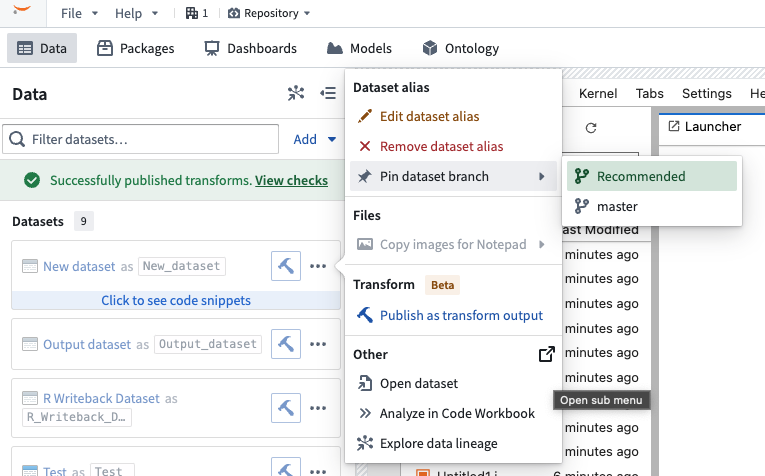
Task: Select Publish as transform output
Action: tap(453, 316)
